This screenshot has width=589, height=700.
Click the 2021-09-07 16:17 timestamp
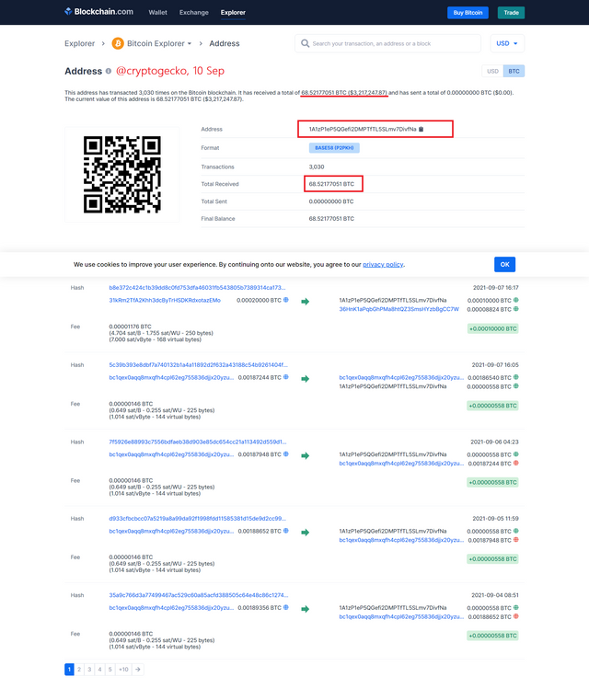tap(496, 288)
